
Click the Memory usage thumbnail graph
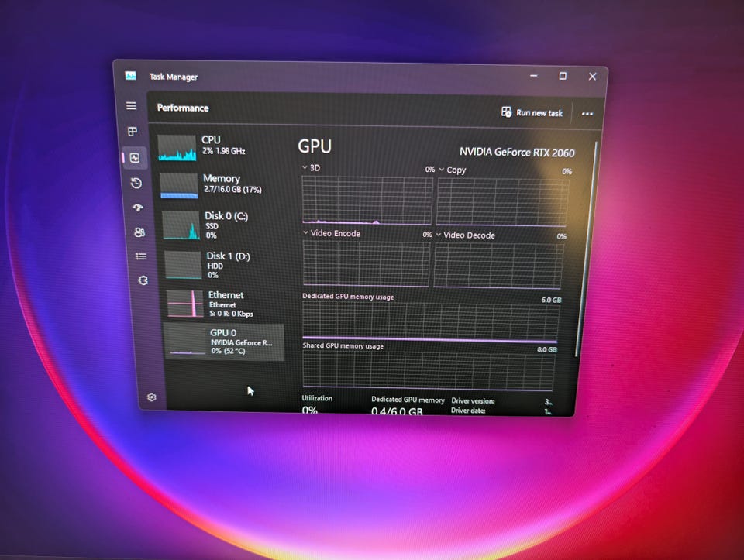pos(178,186)
